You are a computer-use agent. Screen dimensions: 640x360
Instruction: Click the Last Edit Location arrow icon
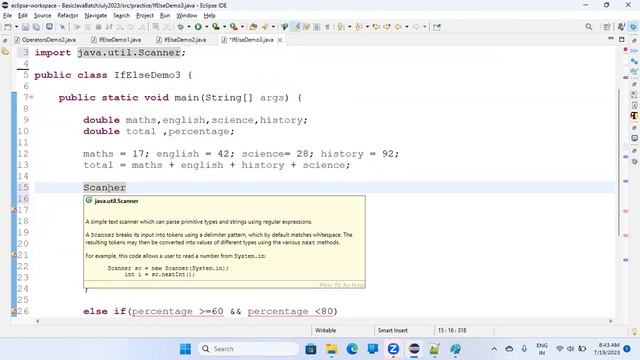click(x=376, y=27)
